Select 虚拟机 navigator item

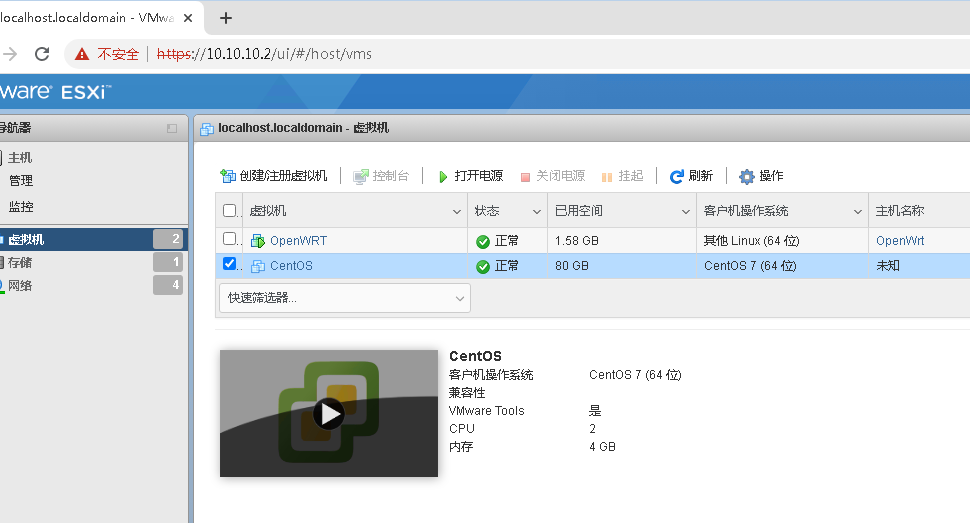(x=93, y=239)
